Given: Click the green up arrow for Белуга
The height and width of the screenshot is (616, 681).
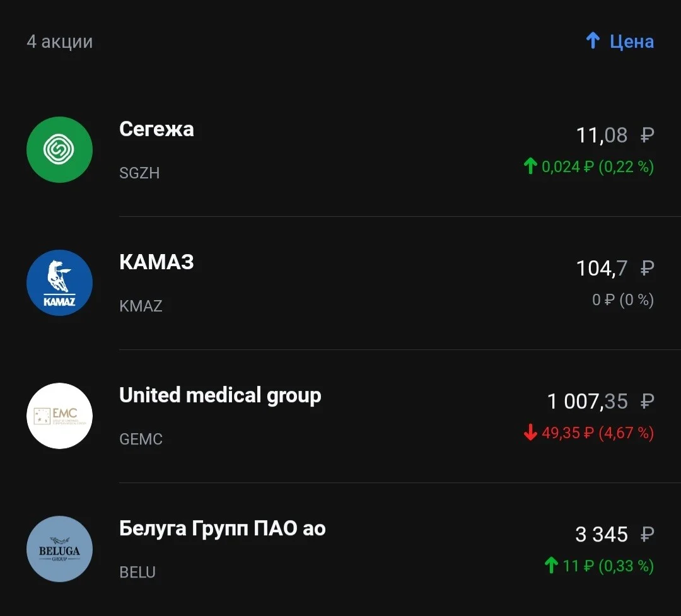Looking at the screenshot, I should click(551, 565).
